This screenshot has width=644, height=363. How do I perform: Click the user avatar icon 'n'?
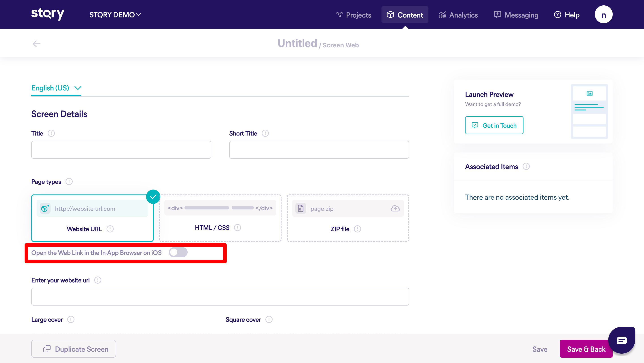[603, 15]
